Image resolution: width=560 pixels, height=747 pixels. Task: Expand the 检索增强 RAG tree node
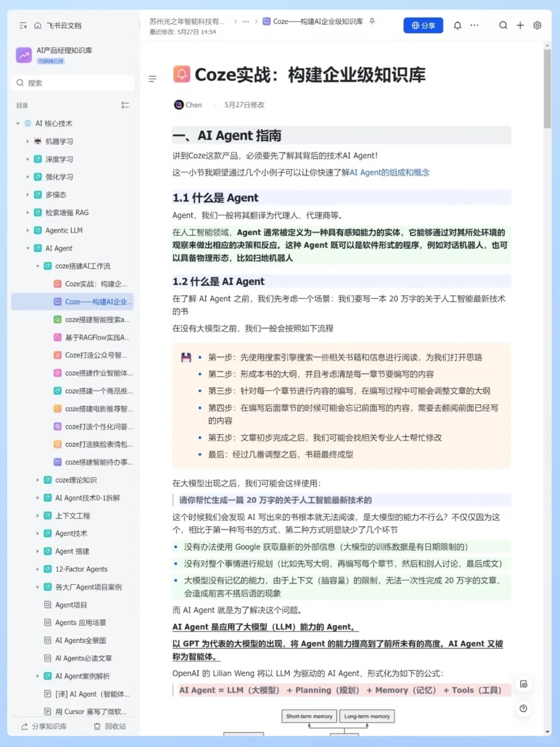(27, 213)
